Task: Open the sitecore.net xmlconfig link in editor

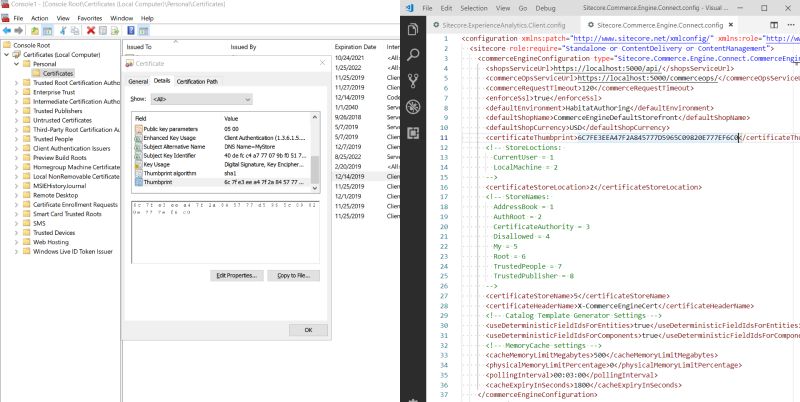Action: click(x=643, y=38)
